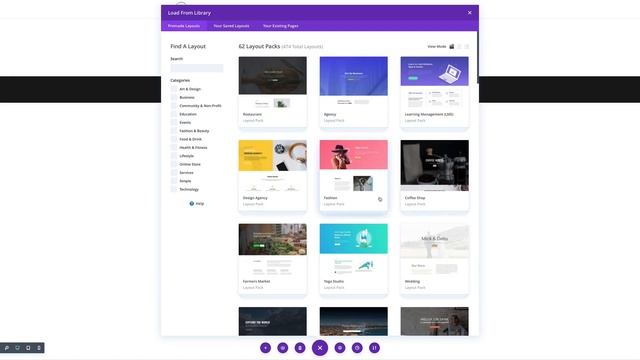This screenshot has height=360, width=640.
Task: Open the Coffee Shop layout pack thumbnail
Action: [434, 167]
